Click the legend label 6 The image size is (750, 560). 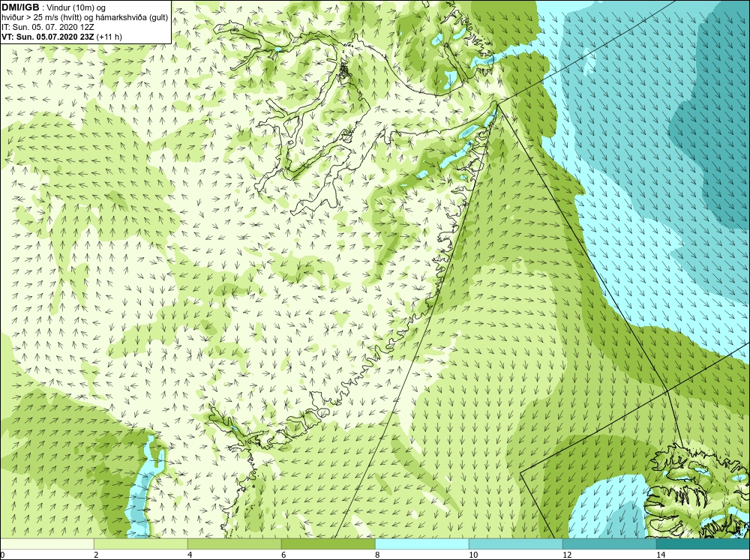point(283,555)
